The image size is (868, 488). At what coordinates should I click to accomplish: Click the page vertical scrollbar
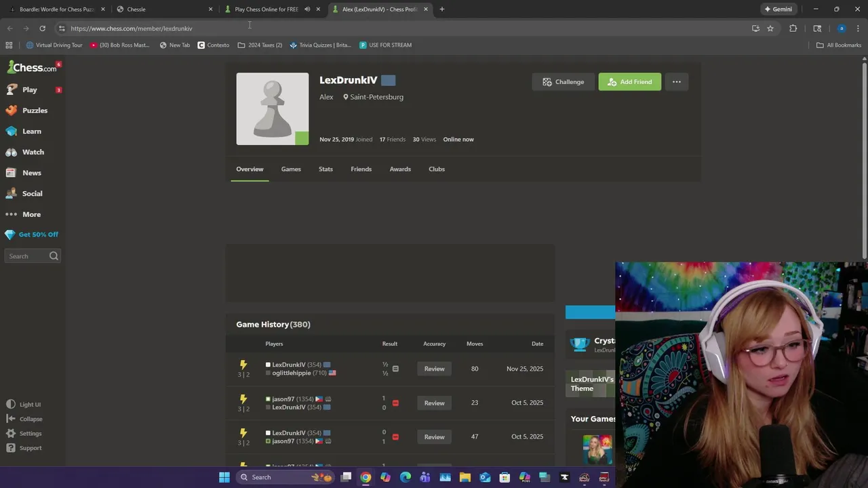(x=865, y=160)
